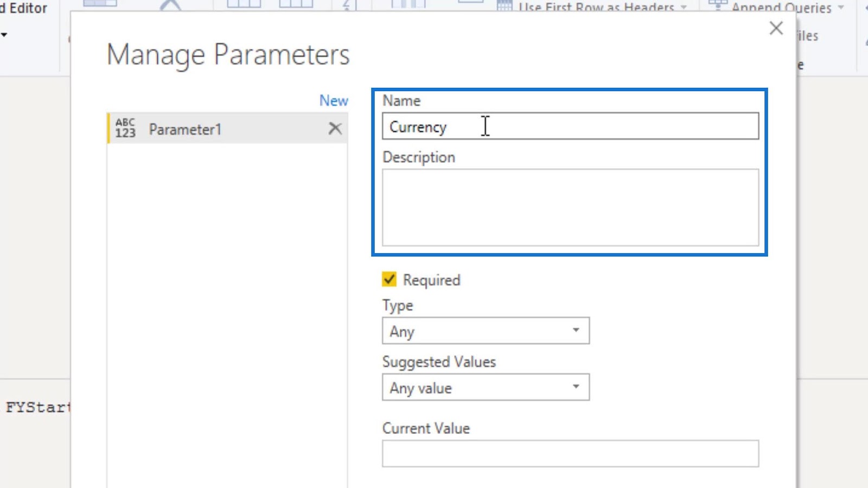868x488 pixels.
Task: Expand the Append Queries dropdown arrow
Action: (x=841, y=7)
